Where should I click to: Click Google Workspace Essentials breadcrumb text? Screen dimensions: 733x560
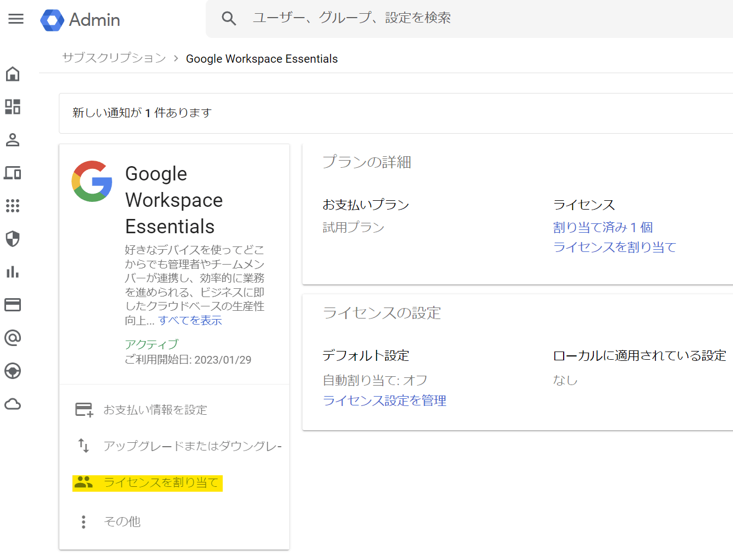point(262,59)
